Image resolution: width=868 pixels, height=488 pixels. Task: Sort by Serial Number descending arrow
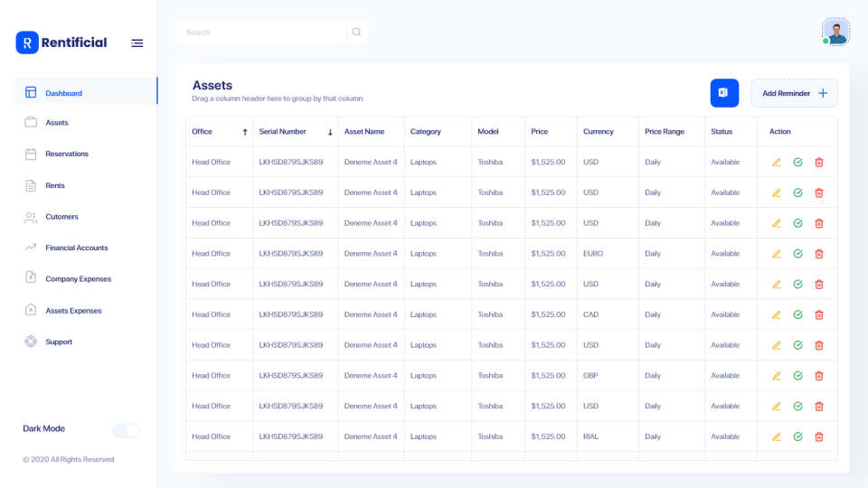pyautogui.click(x=330, y=132)
